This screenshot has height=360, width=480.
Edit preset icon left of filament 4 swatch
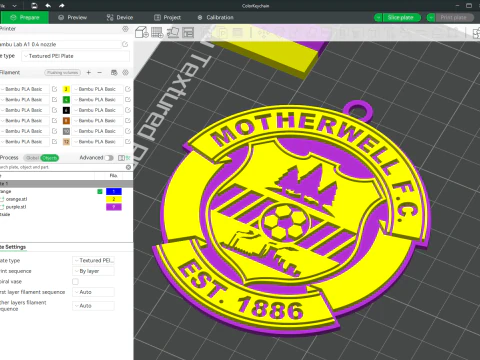click(55, 99)
